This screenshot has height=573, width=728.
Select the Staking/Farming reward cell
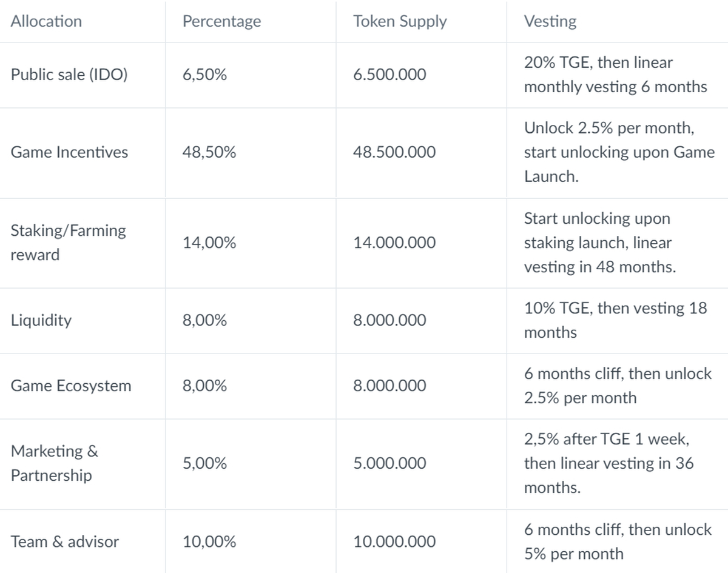pyautogui.click(x=68, y=243)
